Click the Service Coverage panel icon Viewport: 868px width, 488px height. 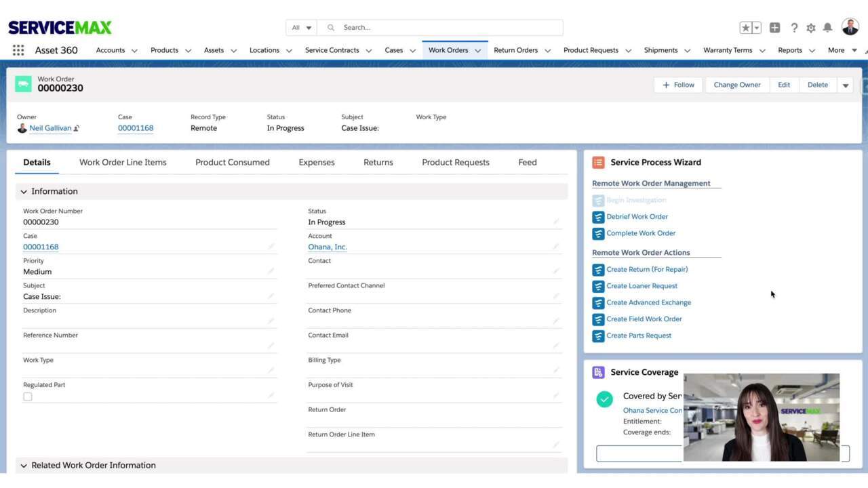[598, 372]
